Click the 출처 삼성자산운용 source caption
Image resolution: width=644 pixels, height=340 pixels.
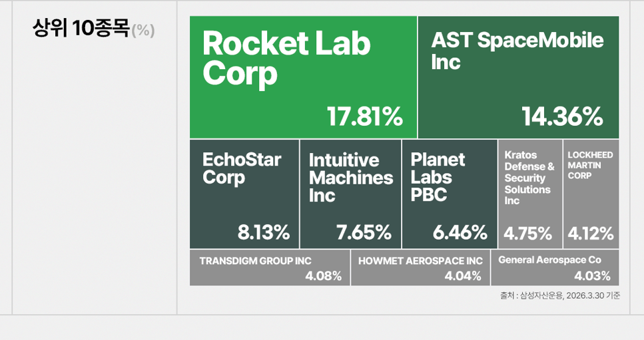point(559,295)
